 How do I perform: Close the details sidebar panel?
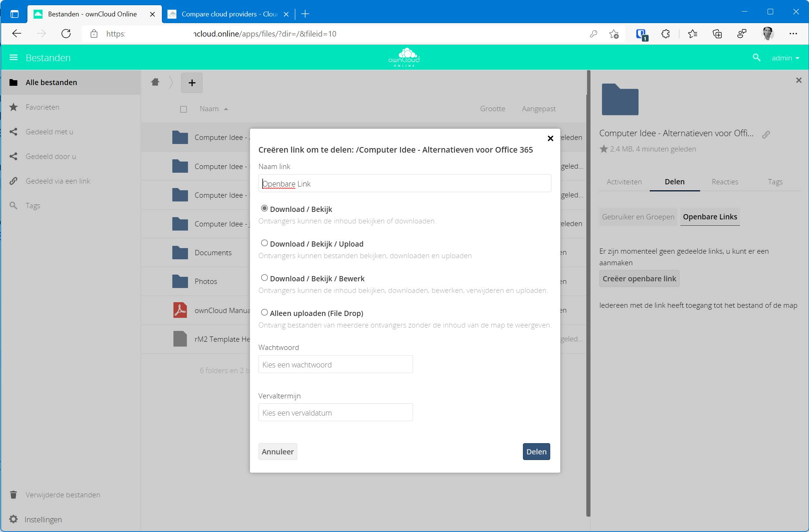tap(799, 80)
